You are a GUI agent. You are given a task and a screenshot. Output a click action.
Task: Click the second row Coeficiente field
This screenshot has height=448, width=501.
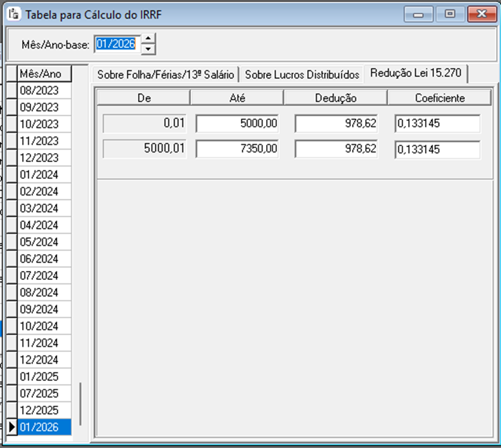437,150
